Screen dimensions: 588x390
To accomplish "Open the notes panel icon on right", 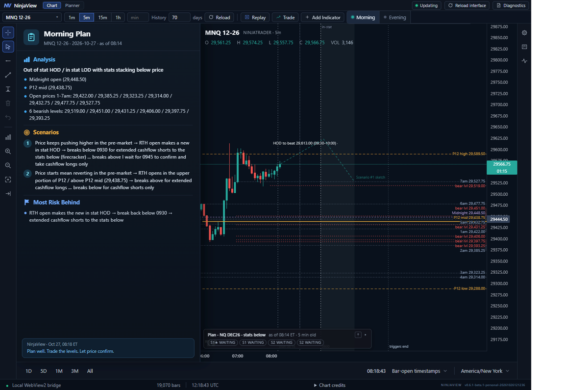I will click(524, 47).
